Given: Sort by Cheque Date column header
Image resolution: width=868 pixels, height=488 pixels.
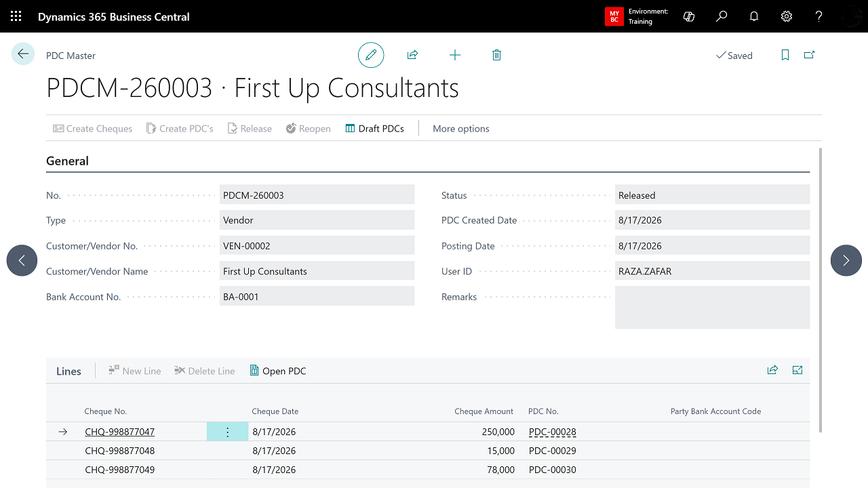Looking at the screenshot, I should tap(275, 411).
